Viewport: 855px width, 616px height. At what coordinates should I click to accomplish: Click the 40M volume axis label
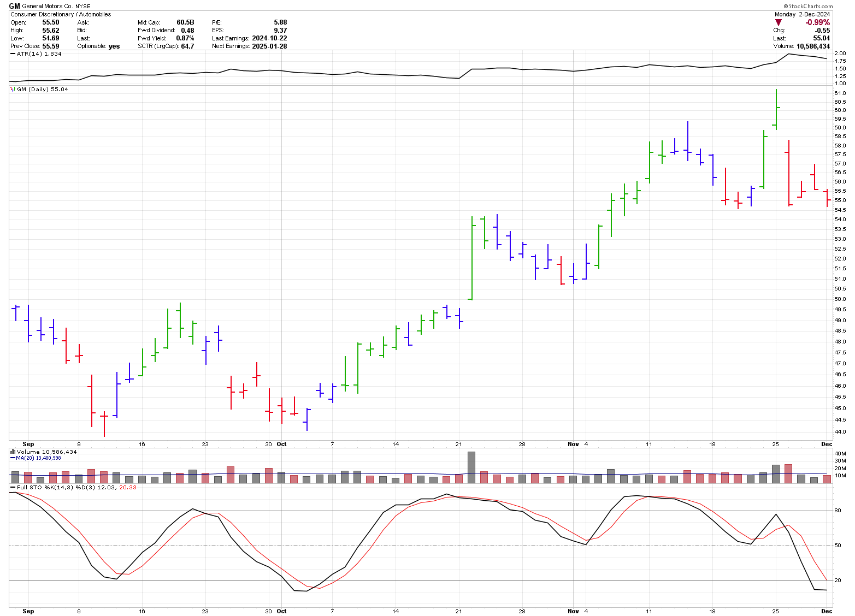point(840,454)
